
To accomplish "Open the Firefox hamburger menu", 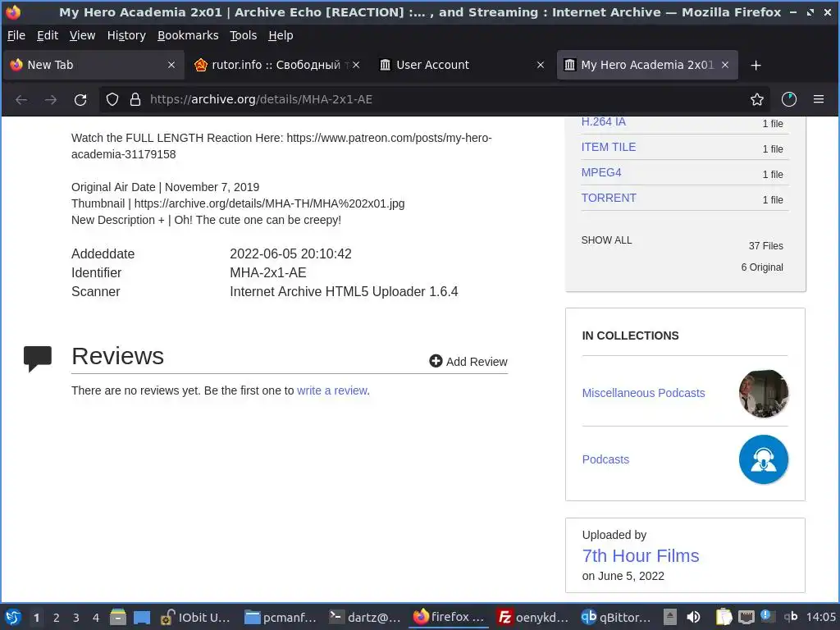I will click(819, 99).
